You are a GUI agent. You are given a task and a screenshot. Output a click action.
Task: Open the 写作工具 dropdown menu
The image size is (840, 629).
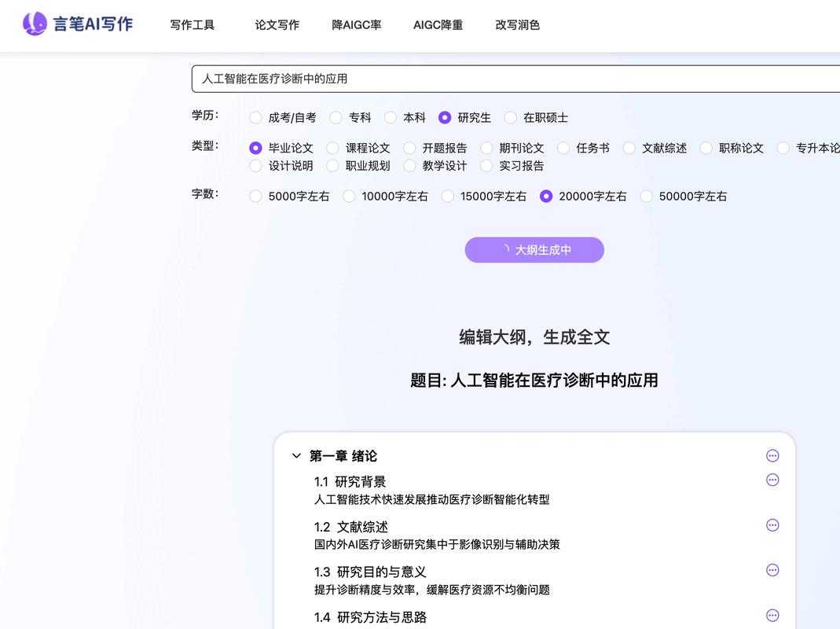193,25
